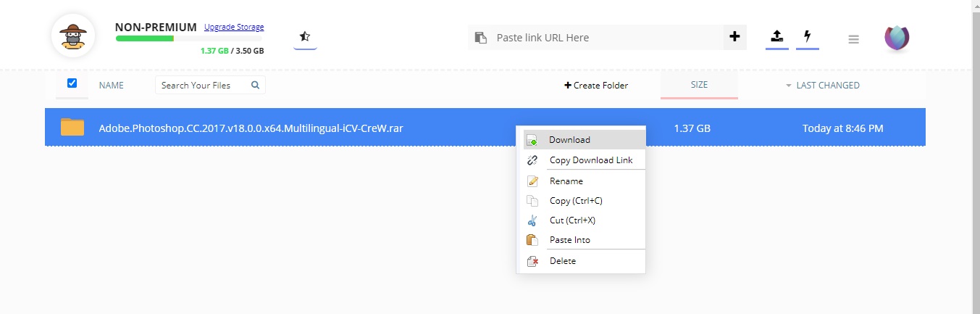The image size is (980, 314).
Task: Click the clipboard paste icon in URL bar
Action: coord(479,38)
